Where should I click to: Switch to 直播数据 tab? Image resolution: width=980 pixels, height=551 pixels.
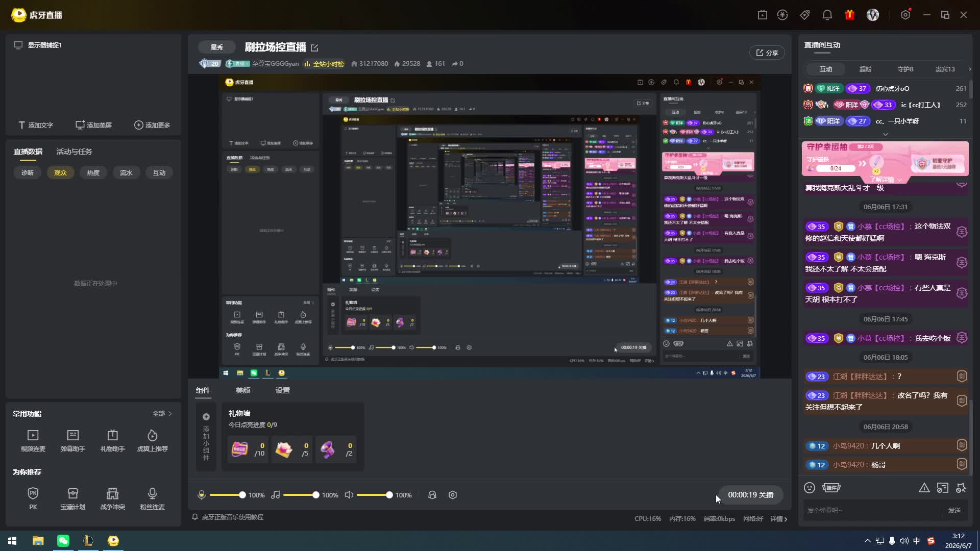(x=28, y=152)
